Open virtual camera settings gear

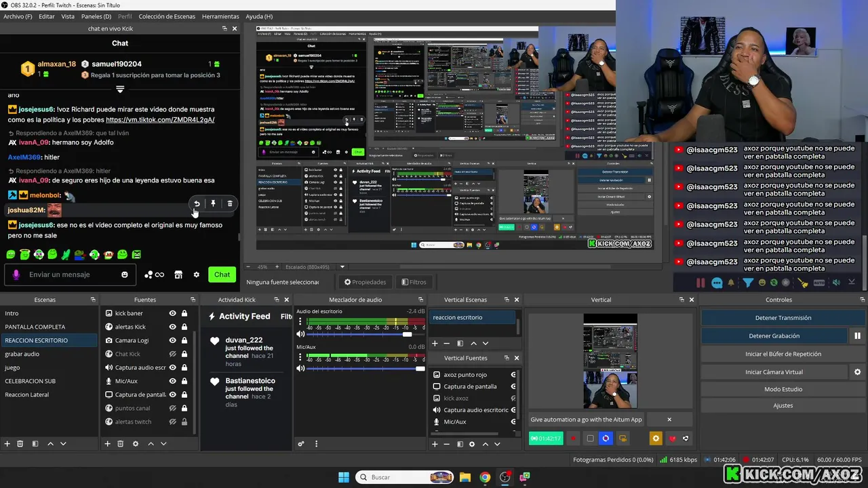(857, 371)
